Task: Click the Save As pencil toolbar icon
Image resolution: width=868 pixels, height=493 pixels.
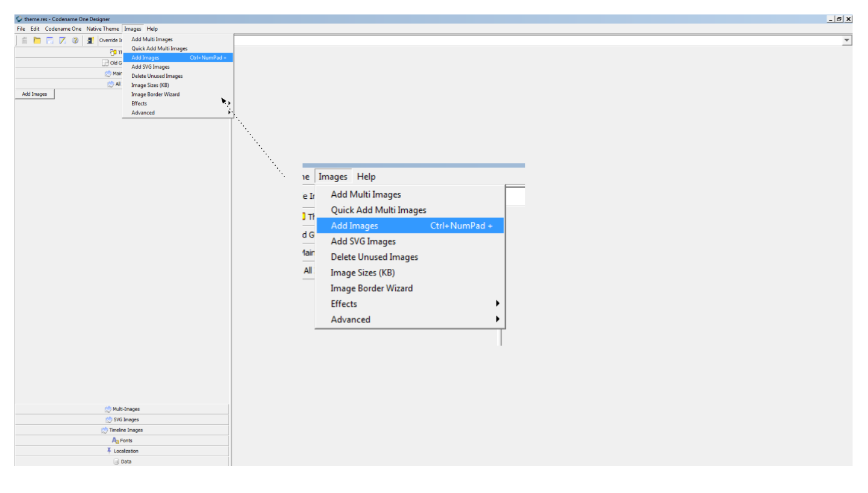Action: click(x=63, y=40)
